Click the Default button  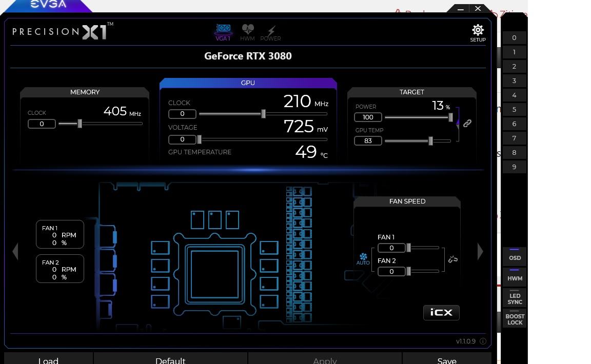click(x=170, y=359)
